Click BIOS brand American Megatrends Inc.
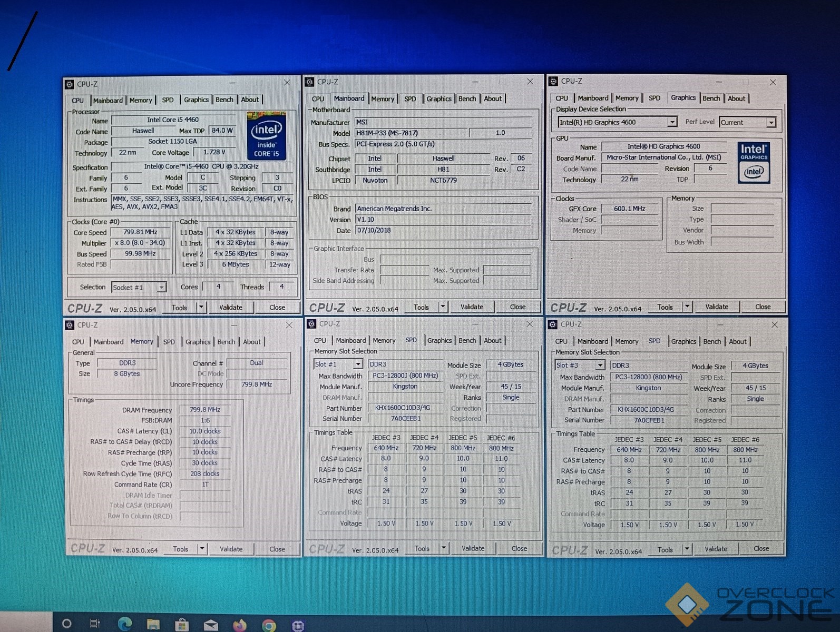Viewport: 840px width, 632px height. click(443, 209)
